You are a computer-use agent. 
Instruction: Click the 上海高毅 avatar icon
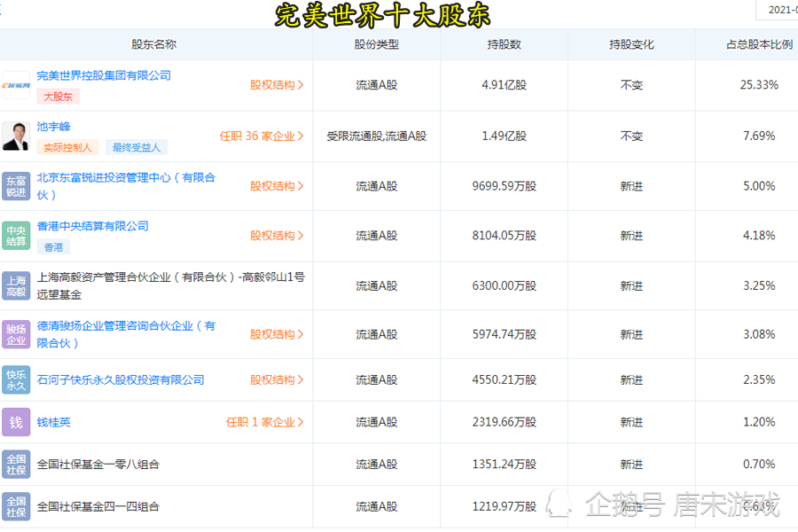pyautogui.click(x=16, y=286)
